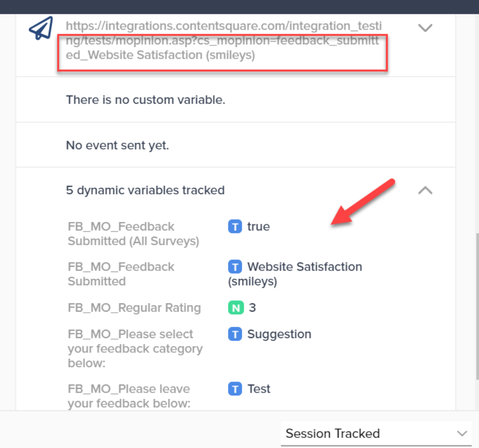Expand the pageview URL chevron

(425, 28)
